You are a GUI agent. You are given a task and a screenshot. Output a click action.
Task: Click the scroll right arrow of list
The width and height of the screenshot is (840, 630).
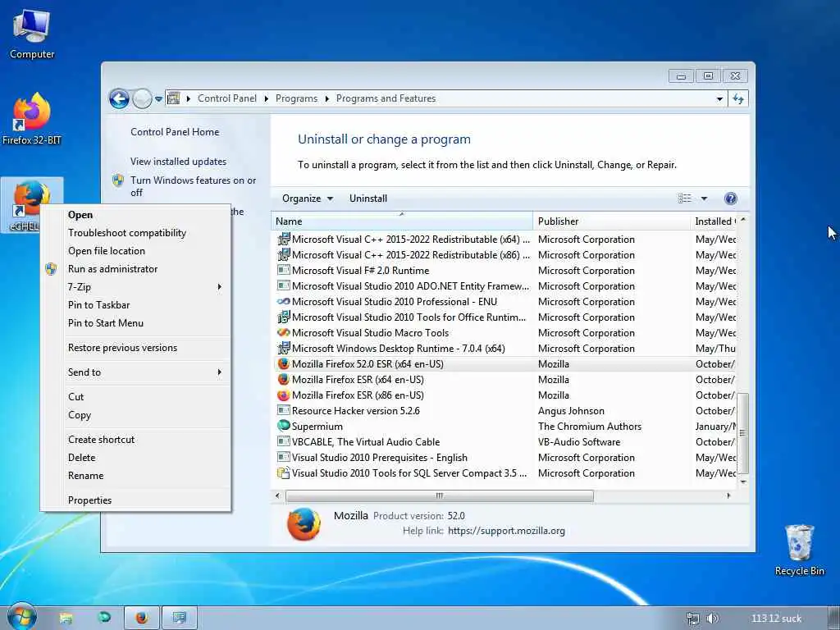[728, 496]
